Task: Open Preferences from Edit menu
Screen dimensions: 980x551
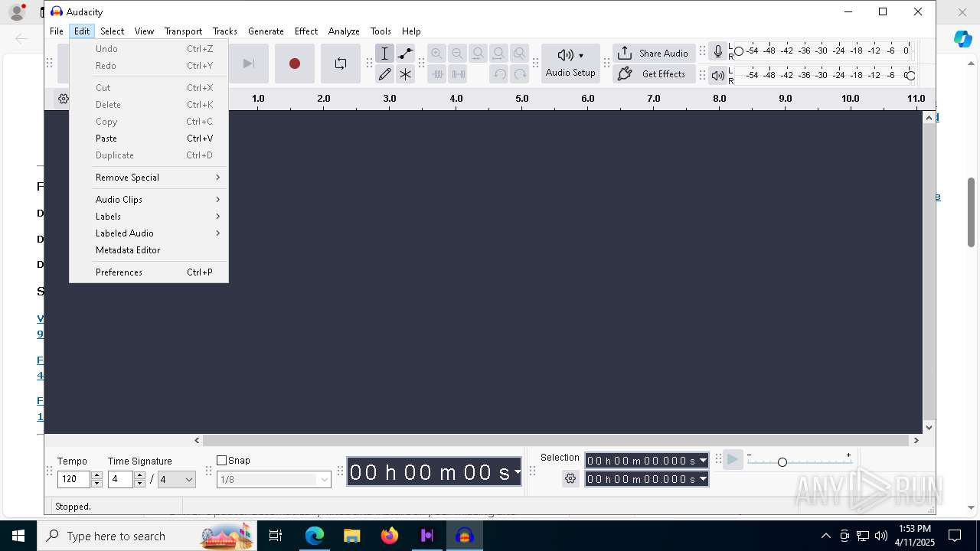Action: point(149,272)
